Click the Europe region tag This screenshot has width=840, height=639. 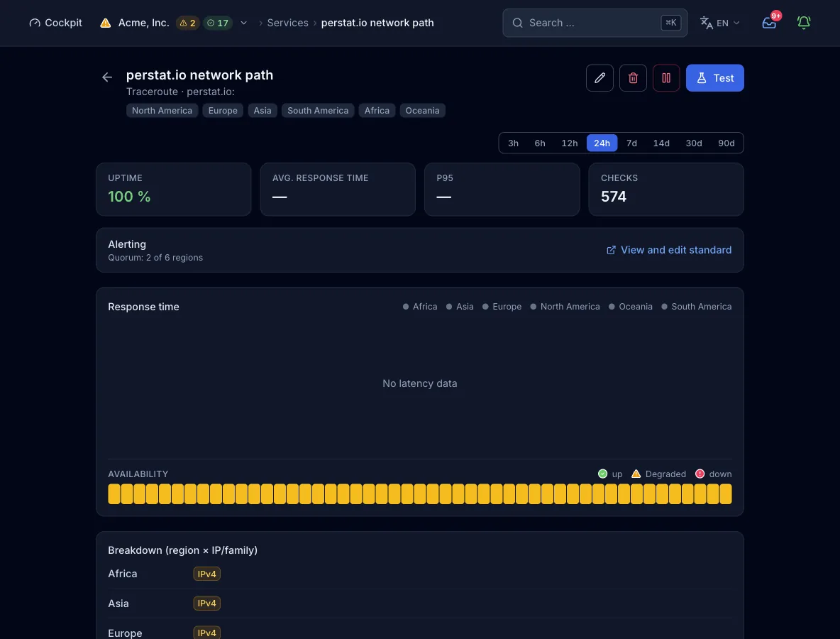click(x=223, y=111)
